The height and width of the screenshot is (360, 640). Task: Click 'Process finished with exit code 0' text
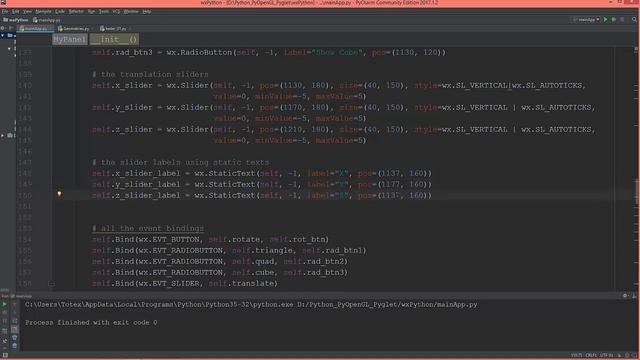point(91,322)
